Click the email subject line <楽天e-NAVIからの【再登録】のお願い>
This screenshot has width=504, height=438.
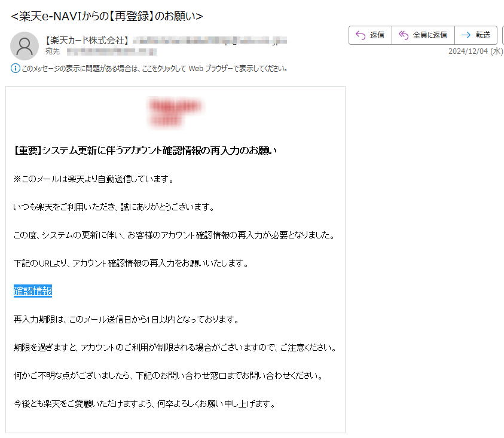coord(107,16)
